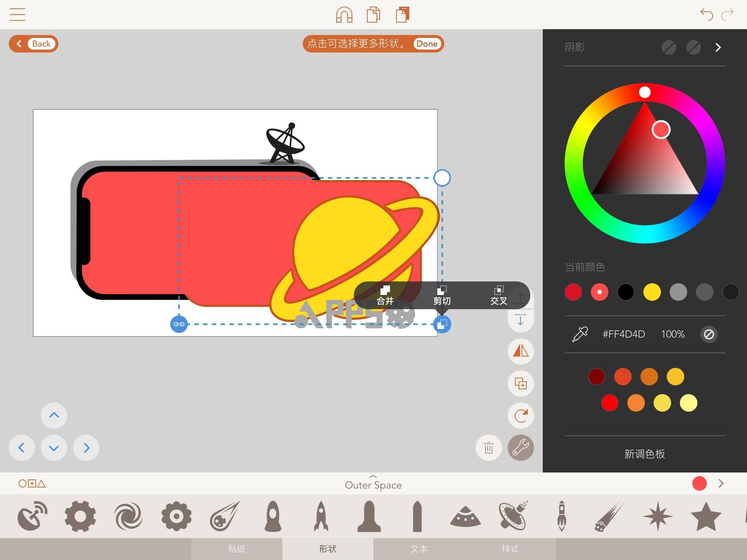Image resolution: width=747 pixels, height=560 pixels.
Task: Open the wrench tools button
Action: pos(520,448)
